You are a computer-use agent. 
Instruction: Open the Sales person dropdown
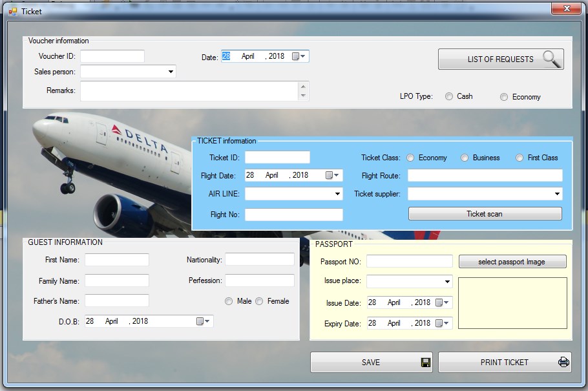click(171, 71)
